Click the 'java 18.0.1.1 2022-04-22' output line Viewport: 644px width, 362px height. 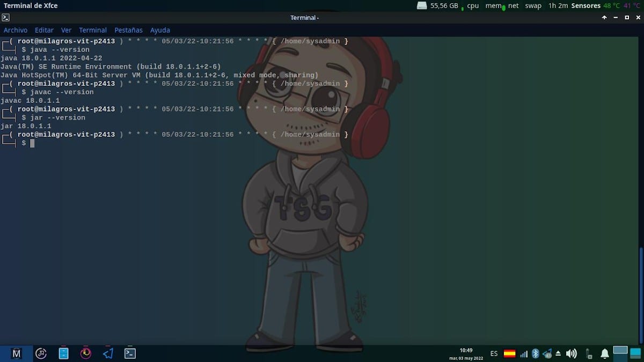pos(52,58)
